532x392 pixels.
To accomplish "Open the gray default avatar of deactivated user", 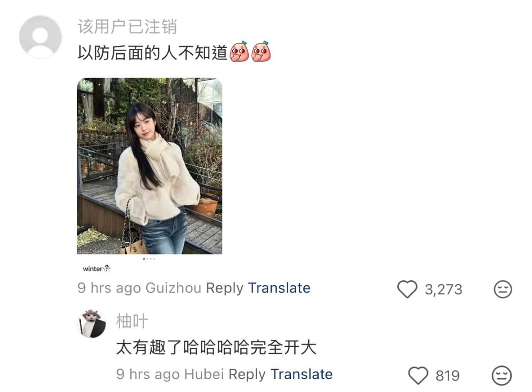I will point(40,37).
